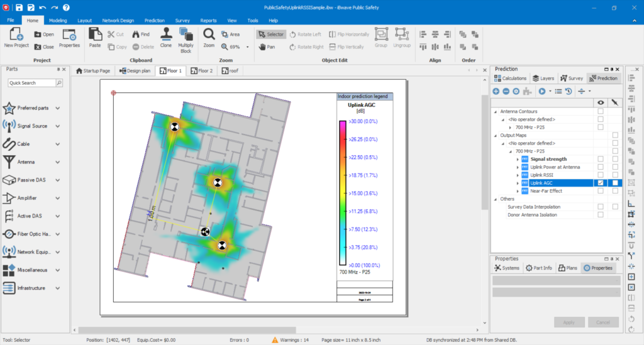Open the zoom percentage dropdown

click(247, 47)
